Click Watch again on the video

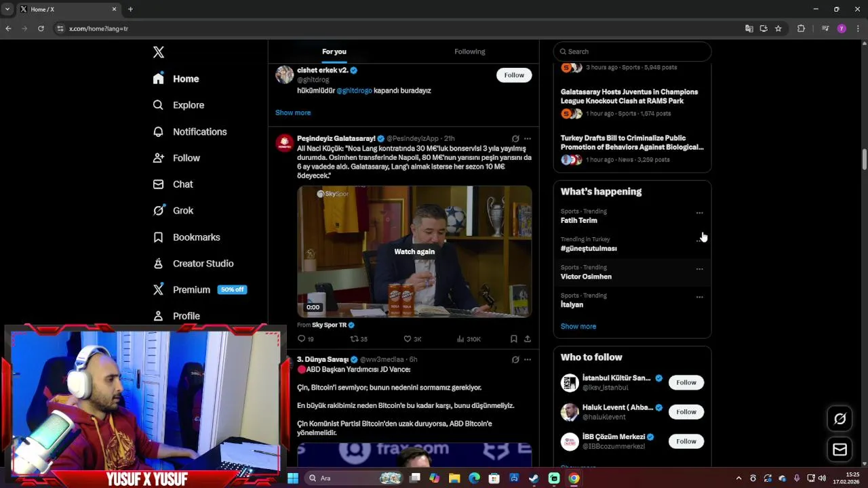pos(414,251)
